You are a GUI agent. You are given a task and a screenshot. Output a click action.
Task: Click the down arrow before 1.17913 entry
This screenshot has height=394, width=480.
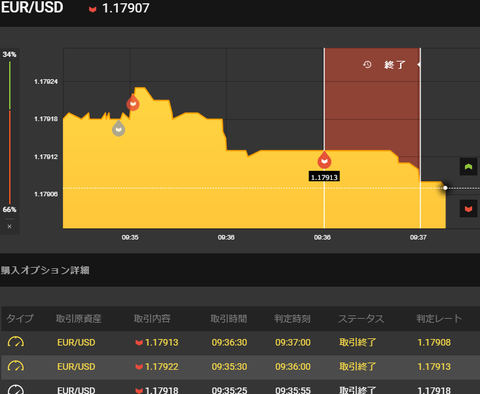point(139,343)
